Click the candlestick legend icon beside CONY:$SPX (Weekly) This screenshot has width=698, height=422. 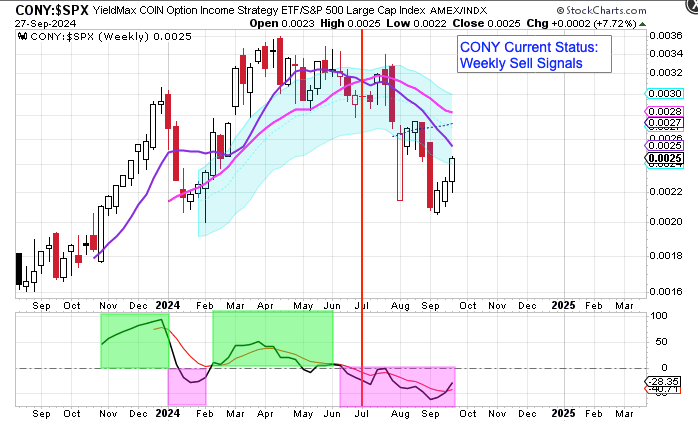(x=22, y=37)
